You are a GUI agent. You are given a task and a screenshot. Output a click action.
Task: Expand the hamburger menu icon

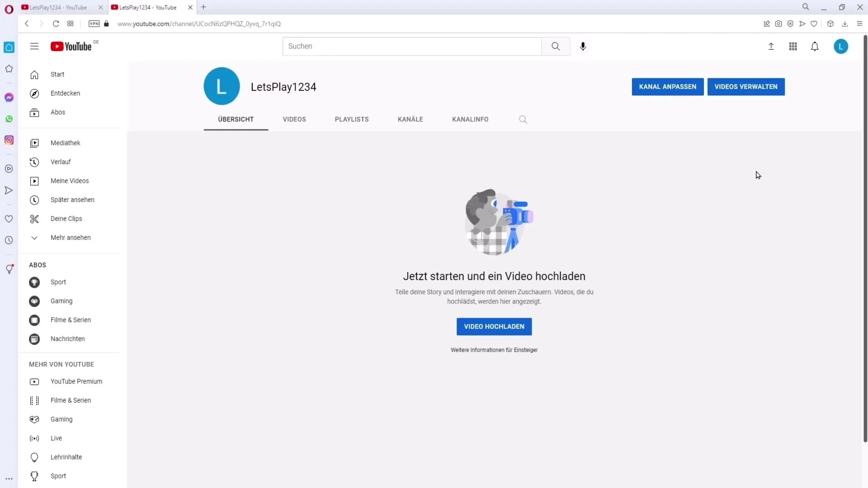coord(34,46)
